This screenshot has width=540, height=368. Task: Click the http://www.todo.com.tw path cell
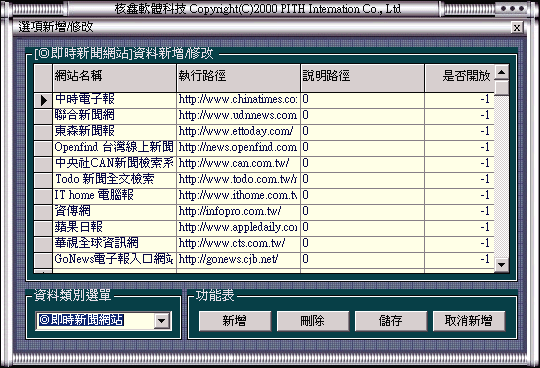click(x=238, y=180)
